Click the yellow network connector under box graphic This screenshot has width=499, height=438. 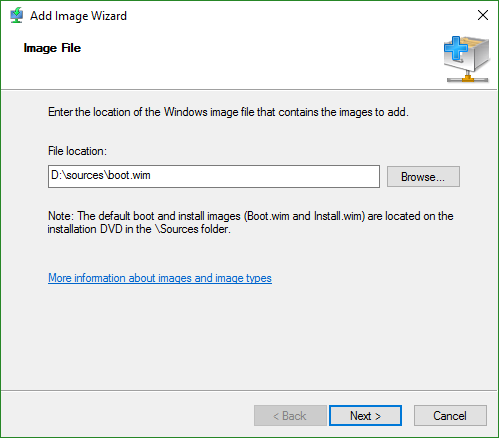468,78
